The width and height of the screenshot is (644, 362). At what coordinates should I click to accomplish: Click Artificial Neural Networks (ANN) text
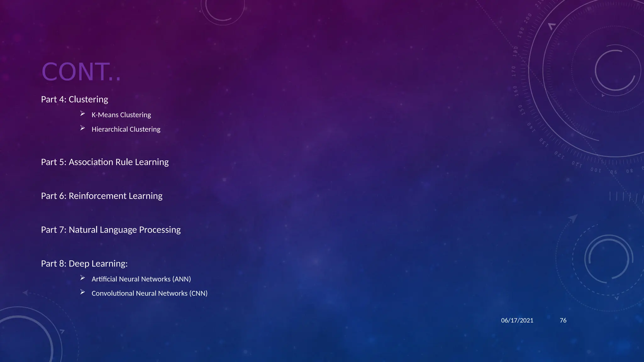click(141, 279)
